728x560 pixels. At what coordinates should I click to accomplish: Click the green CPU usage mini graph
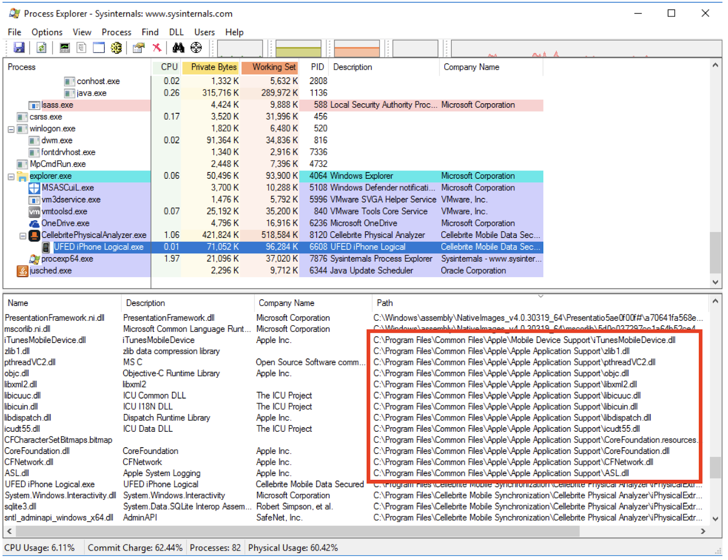pyautogui.click(x=240, y=48)
